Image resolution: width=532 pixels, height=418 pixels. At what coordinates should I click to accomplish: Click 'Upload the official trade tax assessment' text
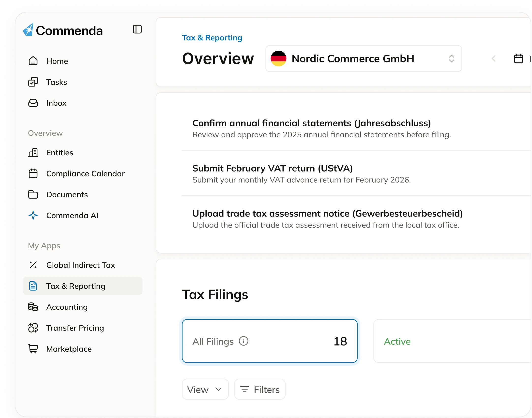point(326,225)
